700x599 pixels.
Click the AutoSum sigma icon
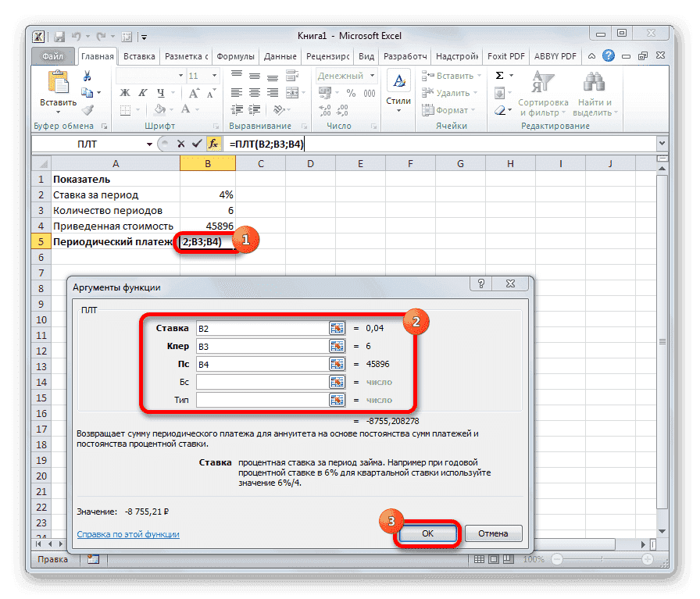pyautogui.click(x=498, y=75)
